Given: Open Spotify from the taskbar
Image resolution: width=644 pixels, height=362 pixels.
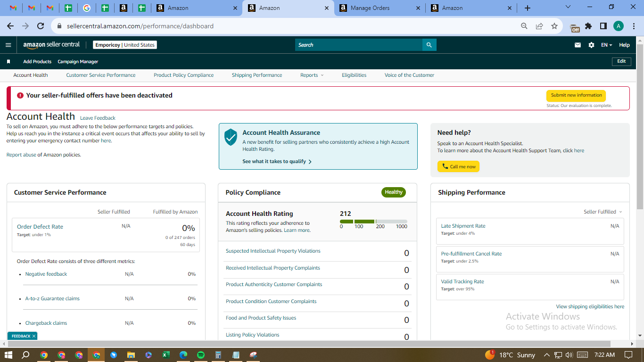Looking at the screenshot, I should (201, 354).
